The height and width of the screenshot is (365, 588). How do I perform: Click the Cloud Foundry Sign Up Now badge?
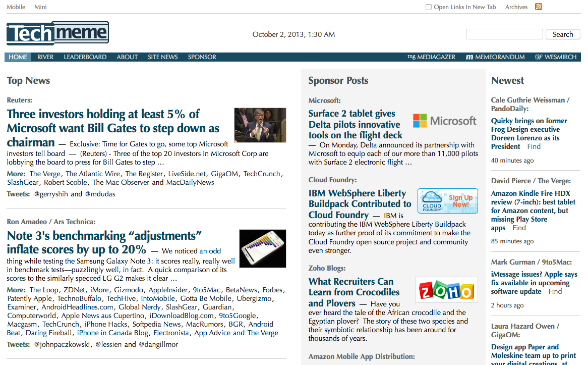[x=447, y=201]
